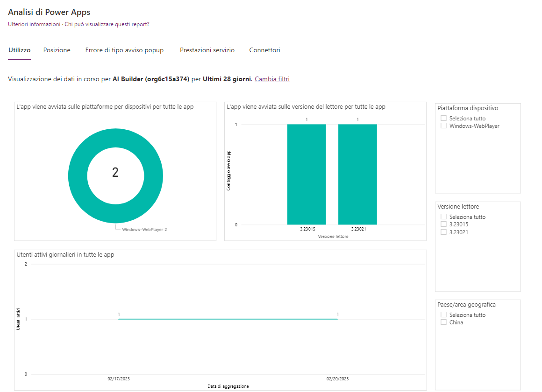Viewport: 542px width, 392px height.
Task: Tick Seleziona tutto under Versione lettore
Action: coord(444,217)
